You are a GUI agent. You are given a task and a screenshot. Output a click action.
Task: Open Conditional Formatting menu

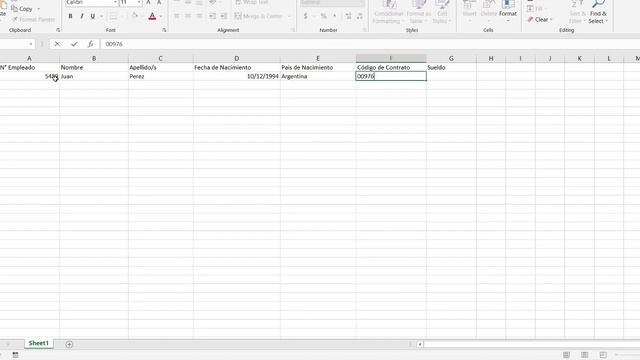[x=388, y=12]
